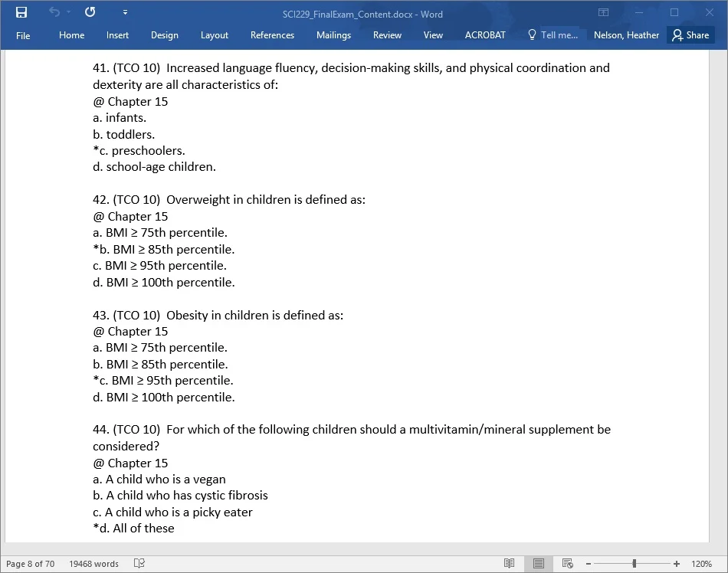Click the text 'c. A child who is a picky eater'

[172, 512]
